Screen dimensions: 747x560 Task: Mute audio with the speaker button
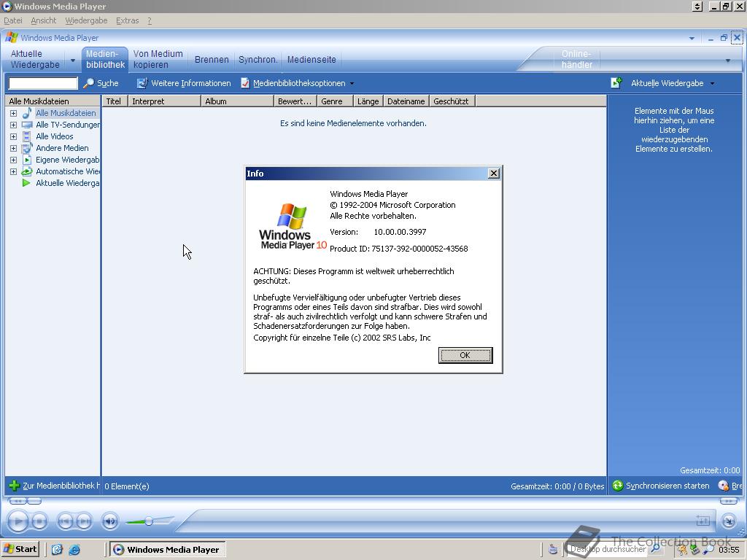110,521
